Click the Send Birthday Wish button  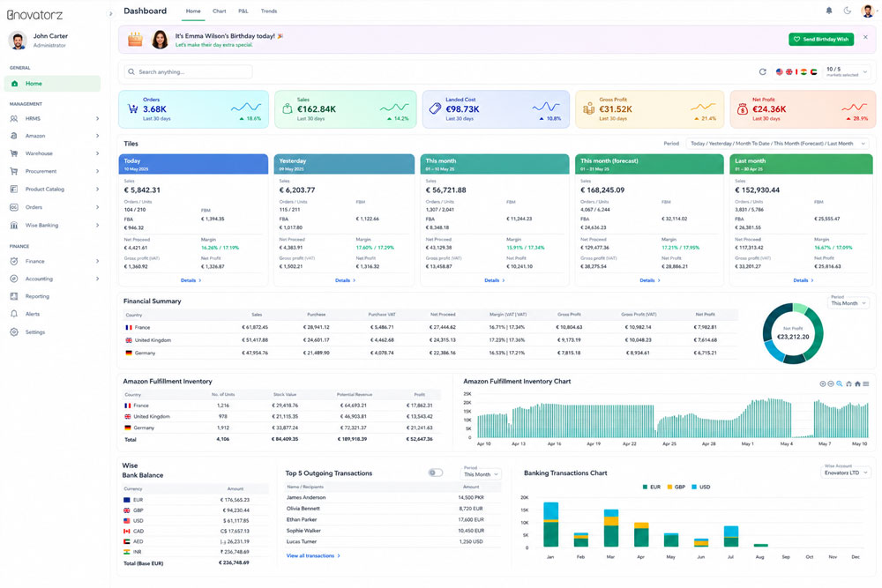point(821,40)
